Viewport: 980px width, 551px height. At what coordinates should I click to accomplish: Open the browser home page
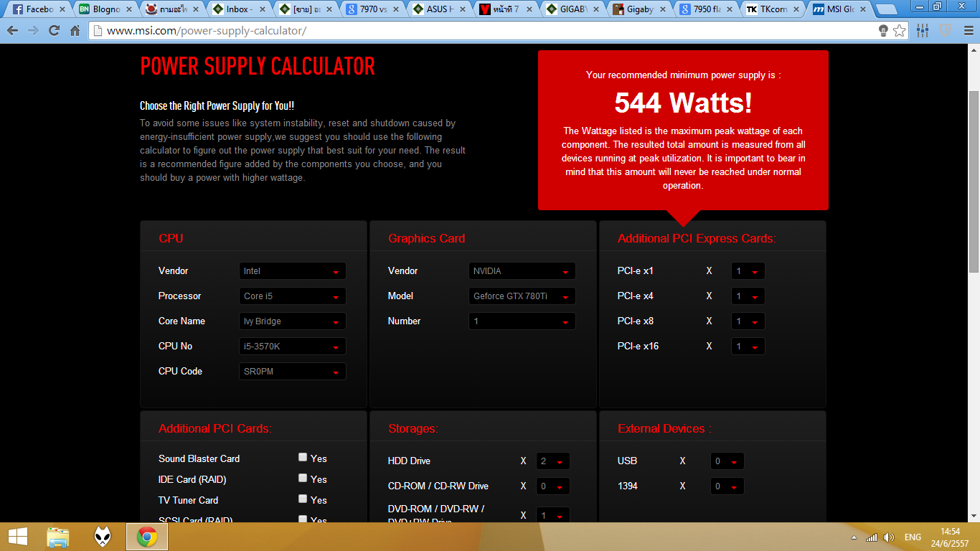(75, 31)
